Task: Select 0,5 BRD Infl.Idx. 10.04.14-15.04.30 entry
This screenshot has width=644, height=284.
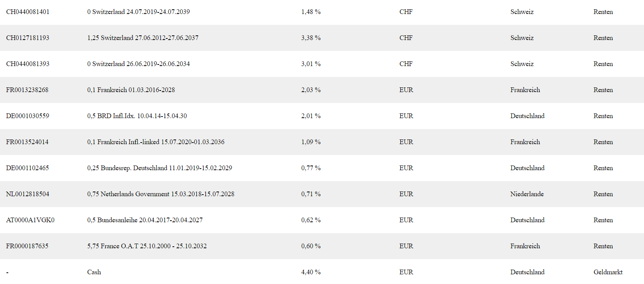Action: tap(137, 116)
